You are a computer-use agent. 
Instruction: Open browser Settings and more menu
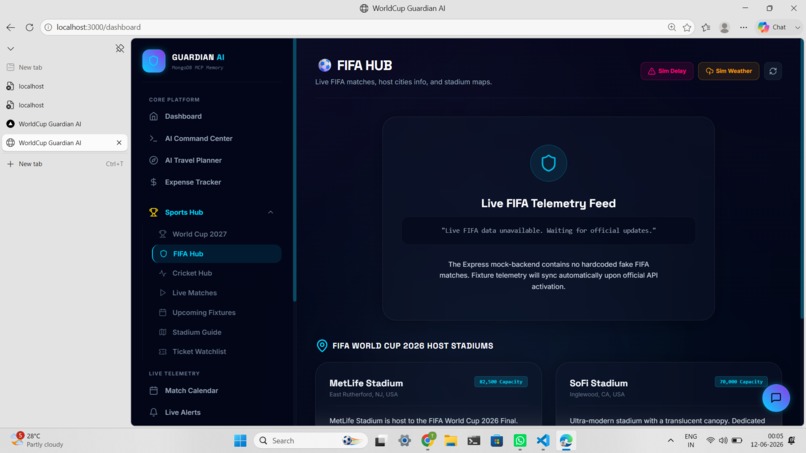[743, 27]
